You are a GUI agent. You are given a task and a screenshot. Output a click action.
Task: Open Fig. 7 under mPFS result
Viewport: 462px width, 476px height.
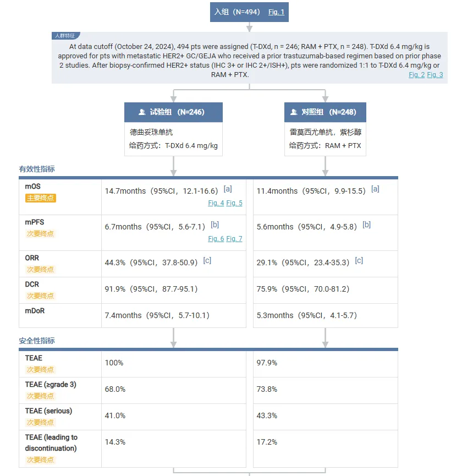[x=234, y=239]
